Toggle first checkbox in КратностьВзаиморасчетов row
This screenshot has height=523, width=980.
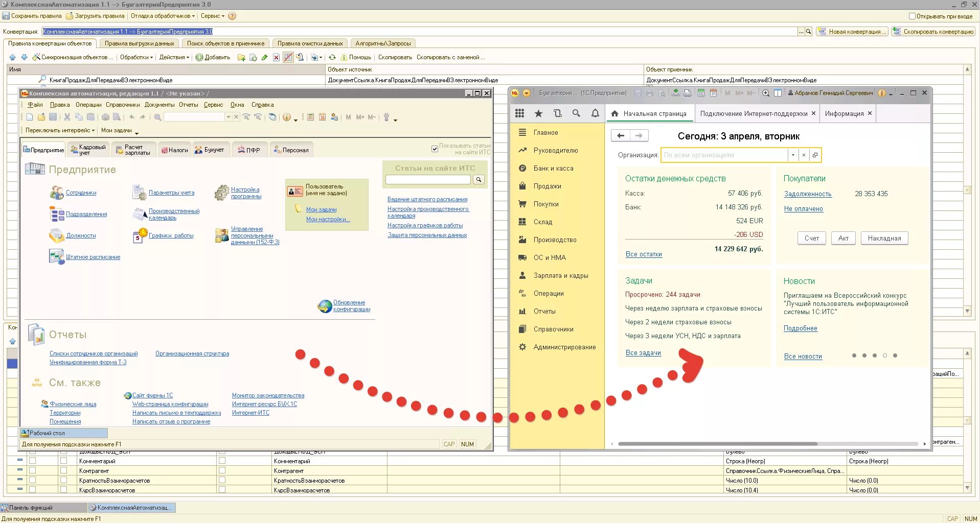pos(33,480)
